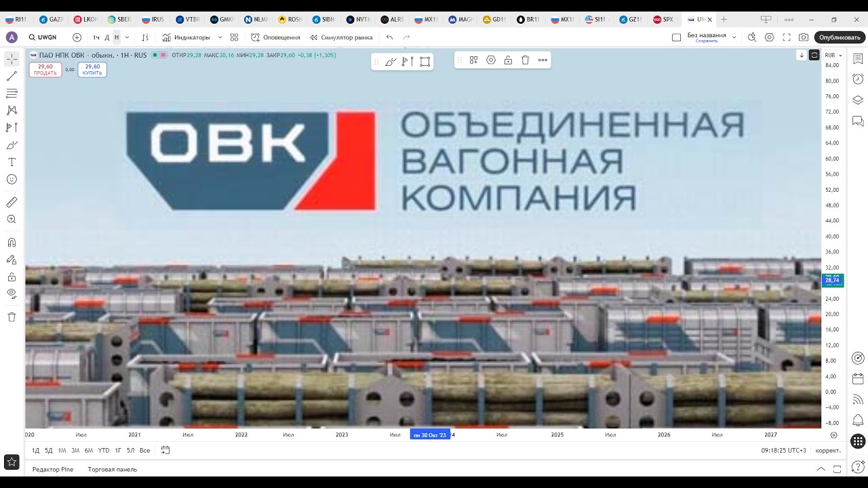Image resolution: width=868 pixels, height=488 pixels.
Task: Hide all drawings with eye icon
Action: coord(12,293)
